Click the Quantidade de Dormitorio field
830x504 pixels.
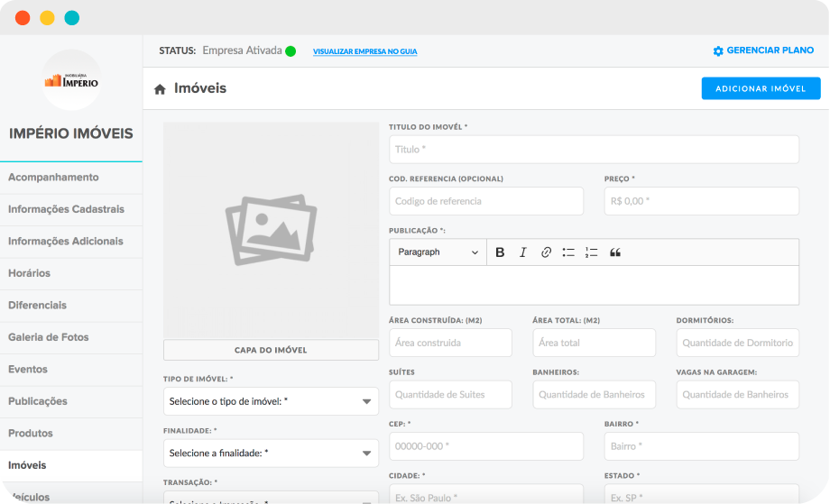pos(737,343)
